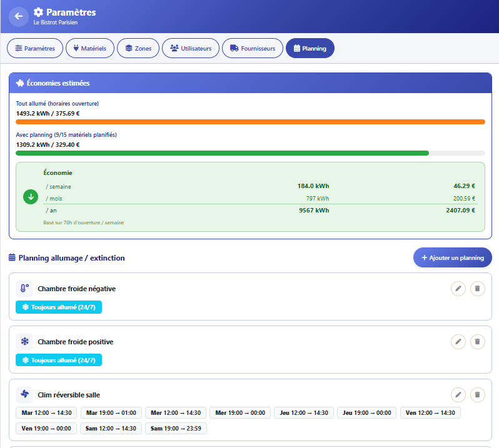Click the green down-arrow Économie icon
Viewport: 499px width, 448px height.
31,197
